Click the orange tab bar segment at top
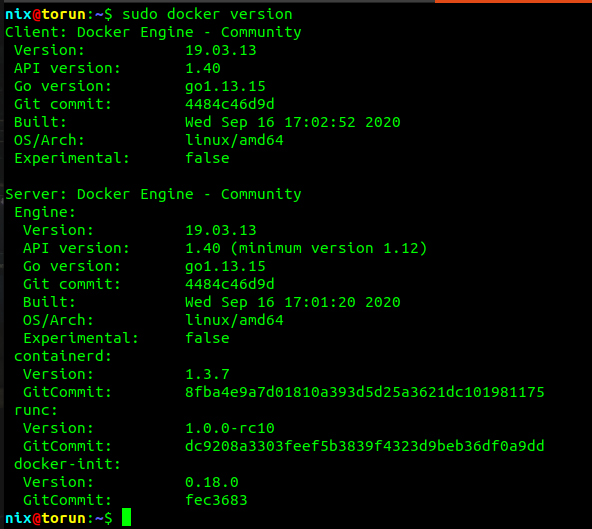Viewport: 592px width, 529px height. pos(513,2)
